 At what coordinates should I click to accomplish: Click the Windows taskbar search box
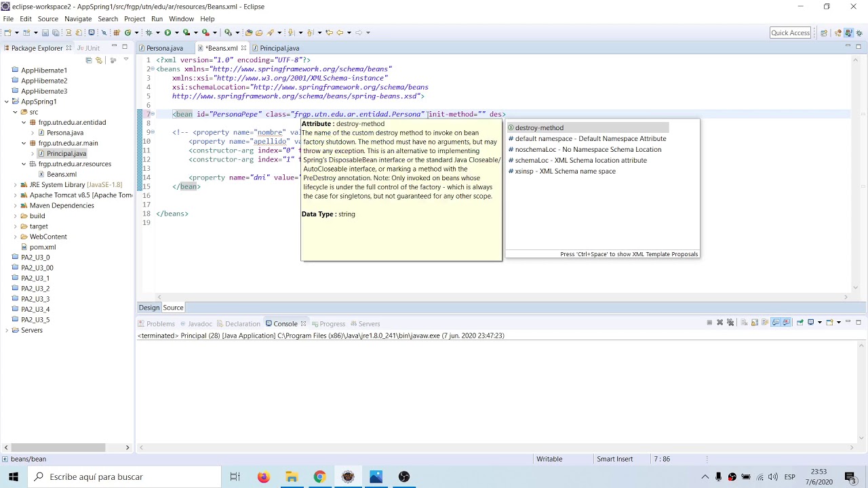(x=124, y=476)
